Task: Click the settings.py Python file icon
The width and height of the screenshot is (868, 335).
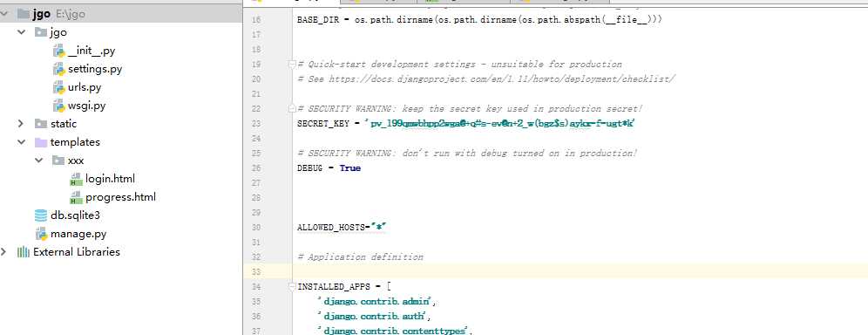Action: pyautogui.click(x=58, y=69)
